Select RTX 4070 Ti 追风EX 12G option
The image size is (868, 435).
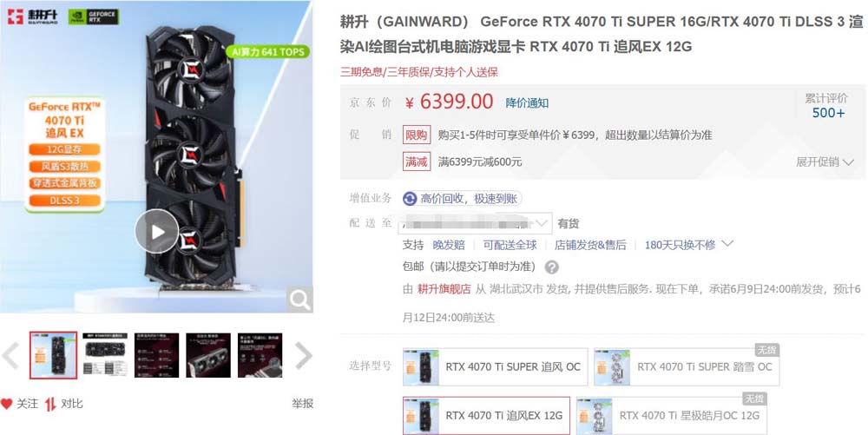tap(486, 416)
